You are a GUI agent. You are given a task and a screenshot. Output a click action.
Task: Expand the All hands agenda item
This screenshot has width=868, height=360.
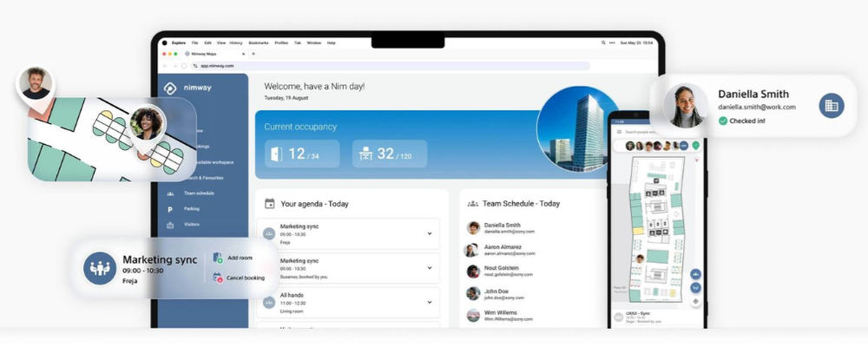click(430, 303)
